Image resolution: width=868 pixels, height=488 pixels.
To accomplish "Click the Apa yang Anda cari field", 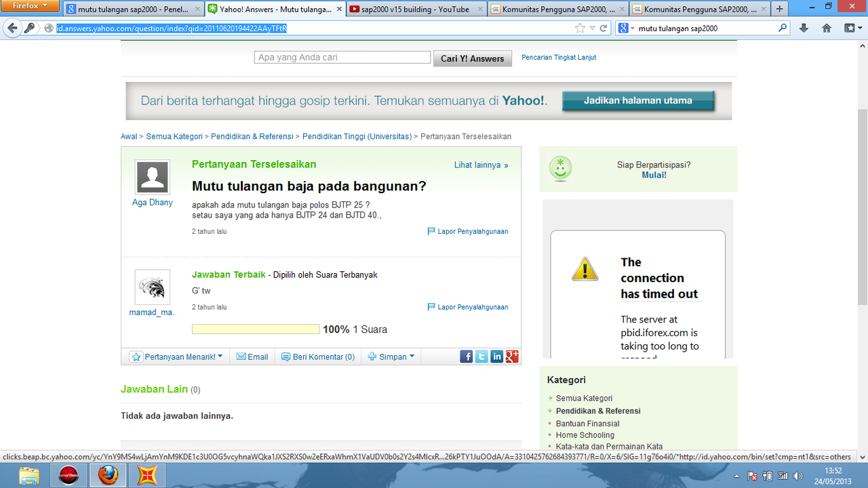I will pyautogui.click(x=342, y=58).
